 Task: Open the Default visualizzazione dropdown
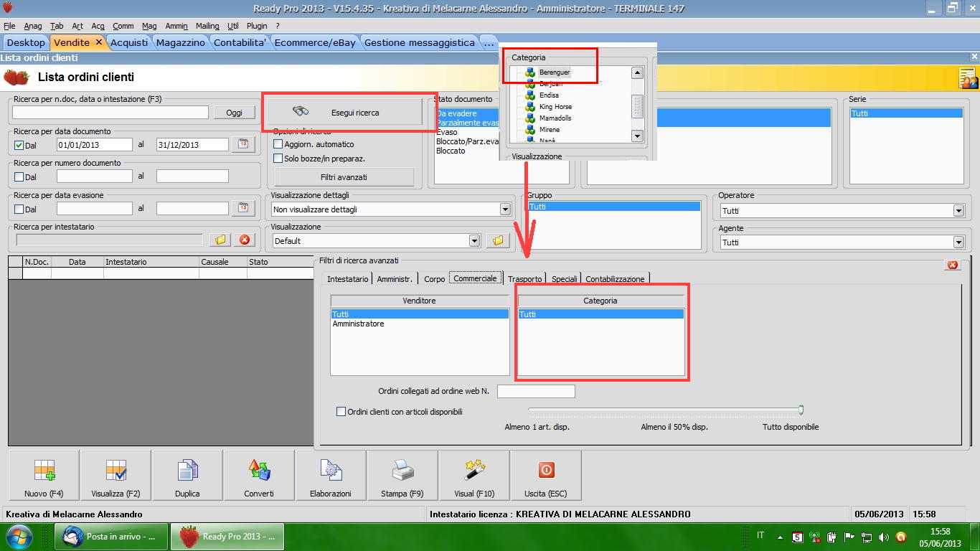click(x=474, y=241)
